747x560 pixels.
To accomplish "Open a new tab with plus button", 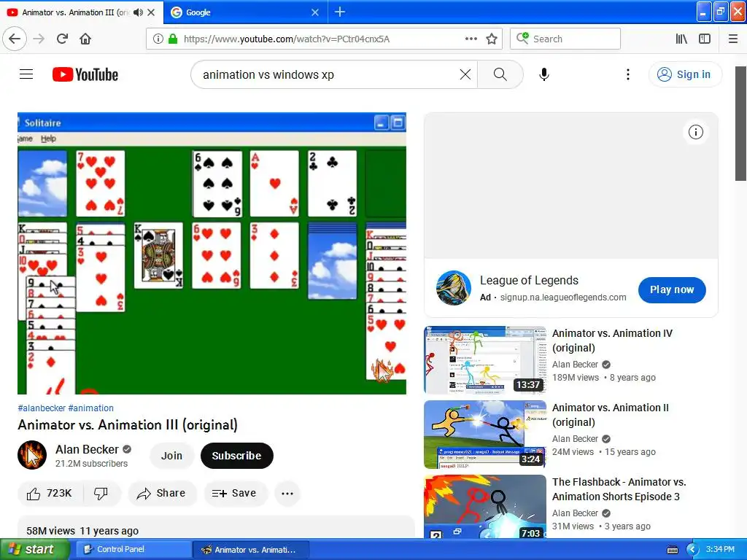I will 340,12.
